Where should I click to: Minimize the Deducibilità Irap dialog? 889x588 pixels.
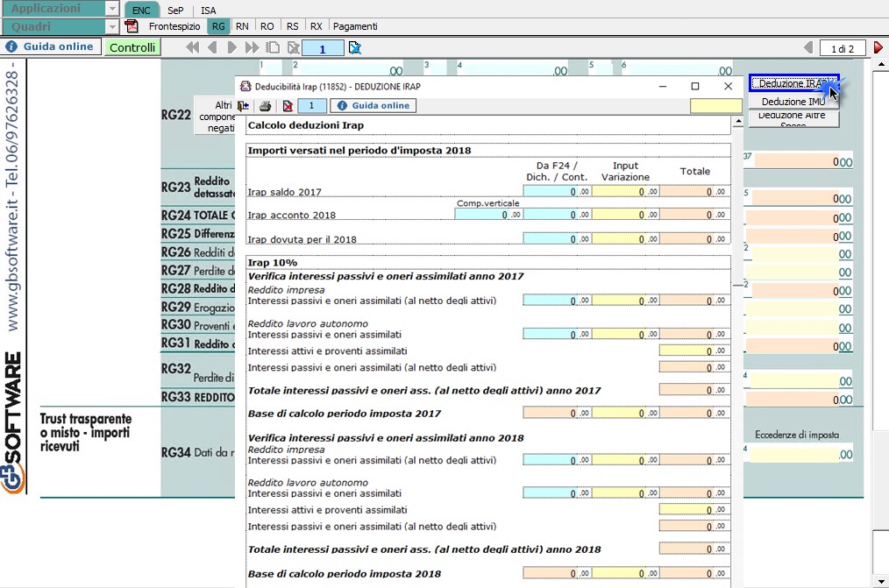click(x=663, y=86)
